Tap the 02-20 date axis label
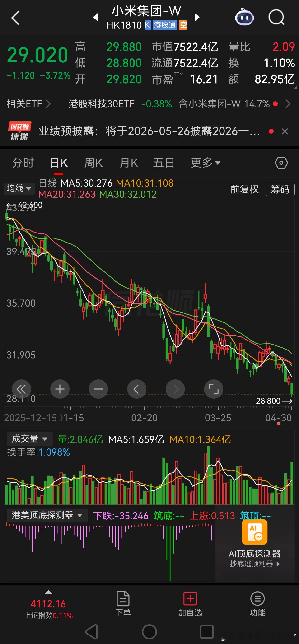The image size is (299, 644). tap(145, 418)
